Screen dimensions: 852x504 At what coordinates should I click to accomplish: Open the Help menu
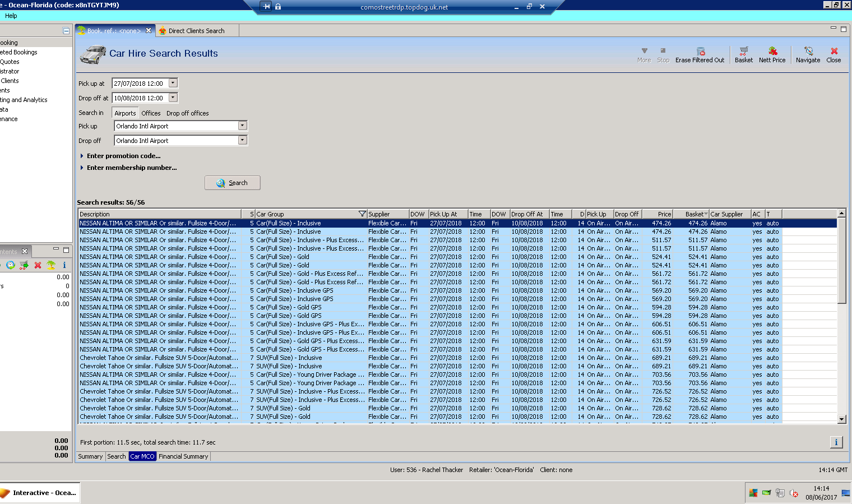point(11,16)
